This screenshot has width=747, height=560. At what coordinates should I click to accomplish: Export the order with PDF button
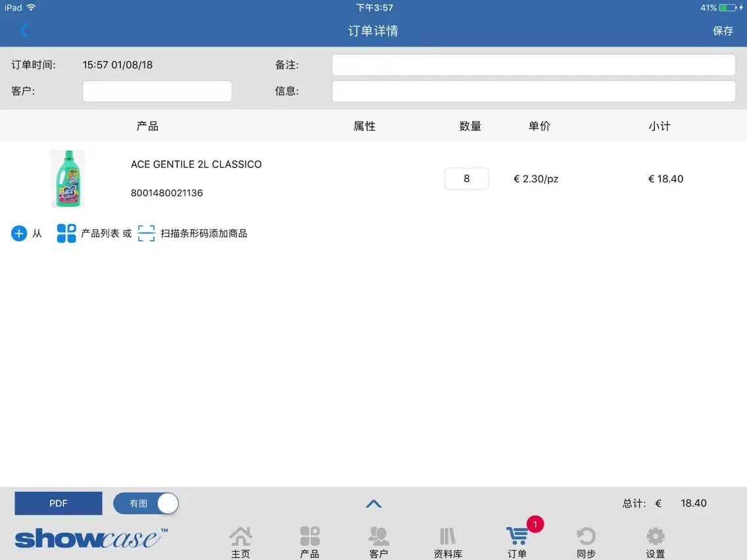pyautogui.click(x=59, y=503)
